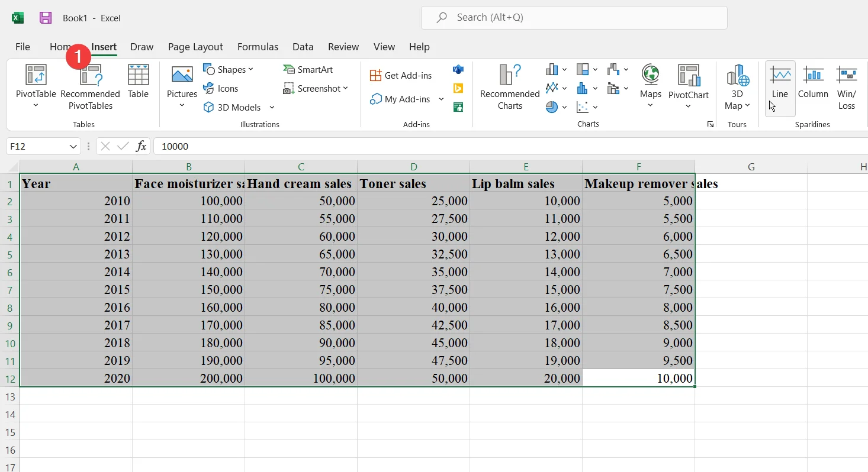Click the PivotTable icon

pyautogui.click(x=36, y=75)
